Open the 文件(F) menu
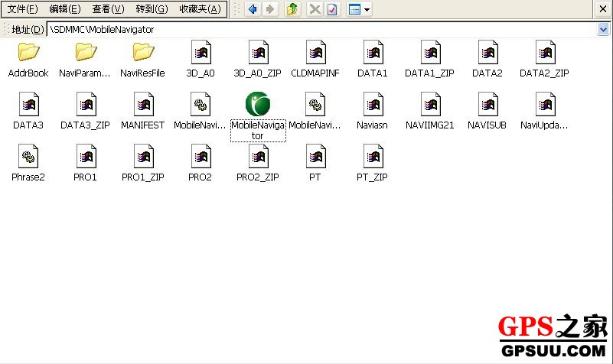Image resolution: width=613 pixels, height=364 pixels. point(23,9)
